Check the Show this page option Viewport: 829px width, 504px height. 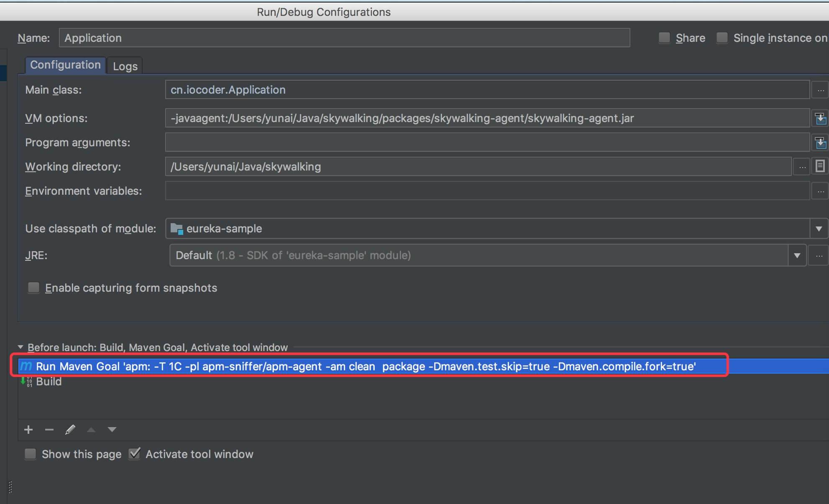[x=31, y=454]
